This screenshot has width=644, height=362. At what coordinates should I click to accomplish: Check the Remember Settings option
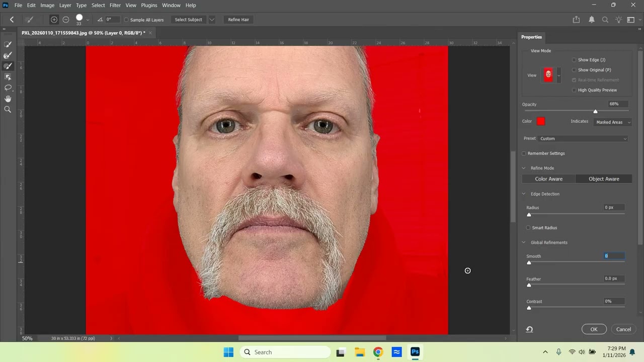(x=524, y=153)
